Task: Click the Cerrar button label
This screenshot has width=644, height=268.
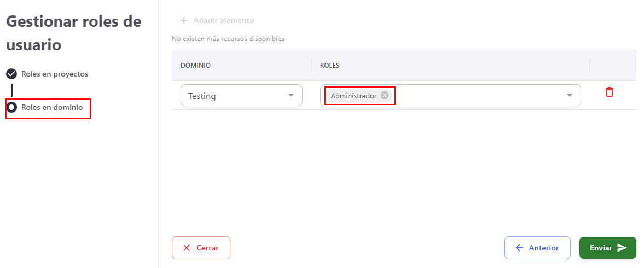Action: click(207, 248)
